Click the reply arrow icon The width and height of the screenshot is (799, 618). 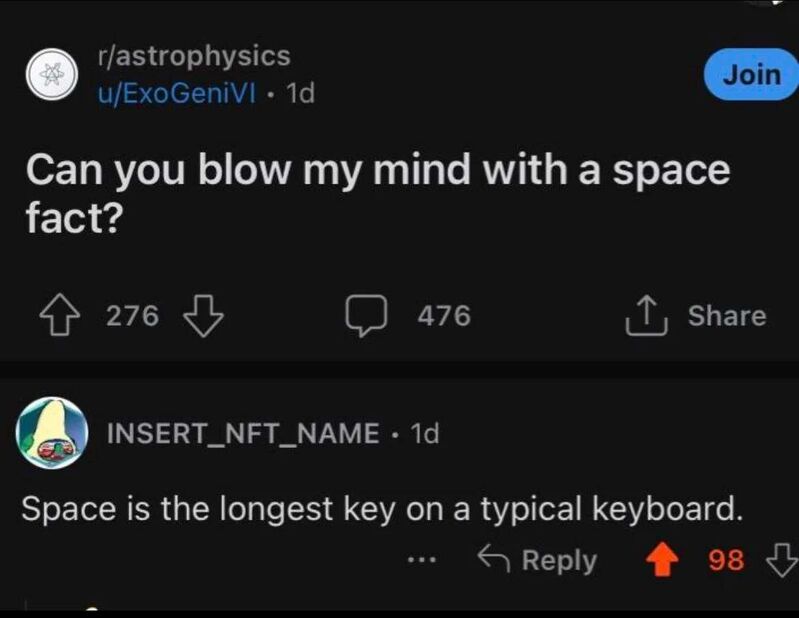point(493,558)
